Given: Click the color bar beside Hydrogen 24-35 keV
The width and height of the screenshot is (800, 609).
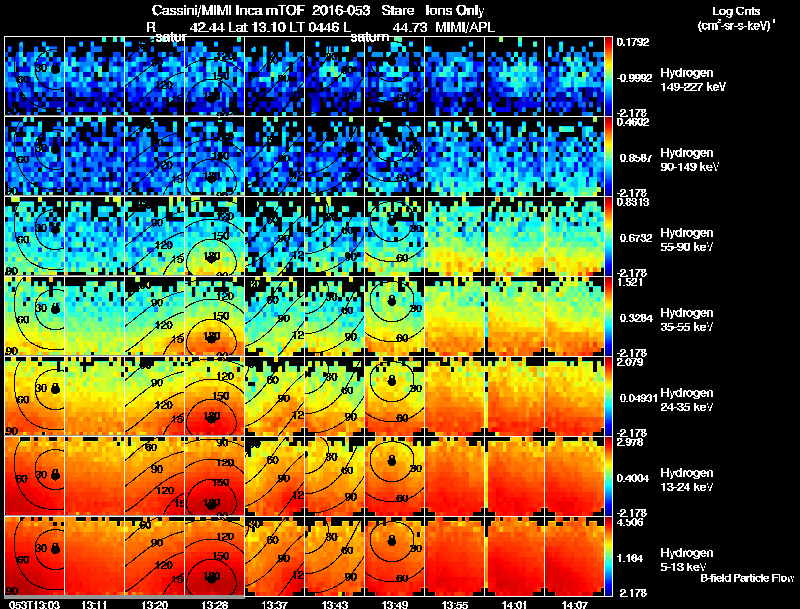Looking at the screenshot, I should click(608, 396).
